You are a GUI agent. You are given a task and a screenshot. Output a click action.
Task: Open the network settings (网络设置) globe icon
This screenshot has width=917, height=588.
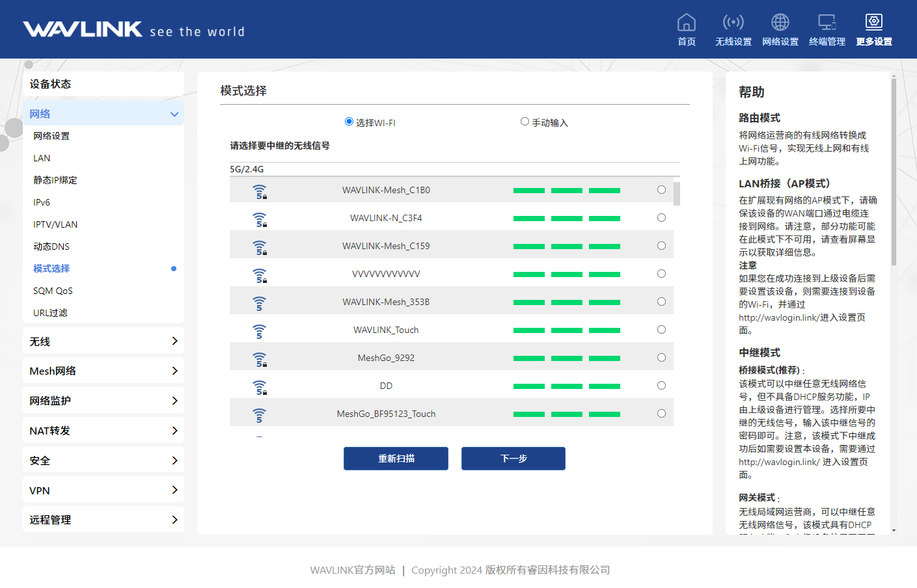point(780,23)
